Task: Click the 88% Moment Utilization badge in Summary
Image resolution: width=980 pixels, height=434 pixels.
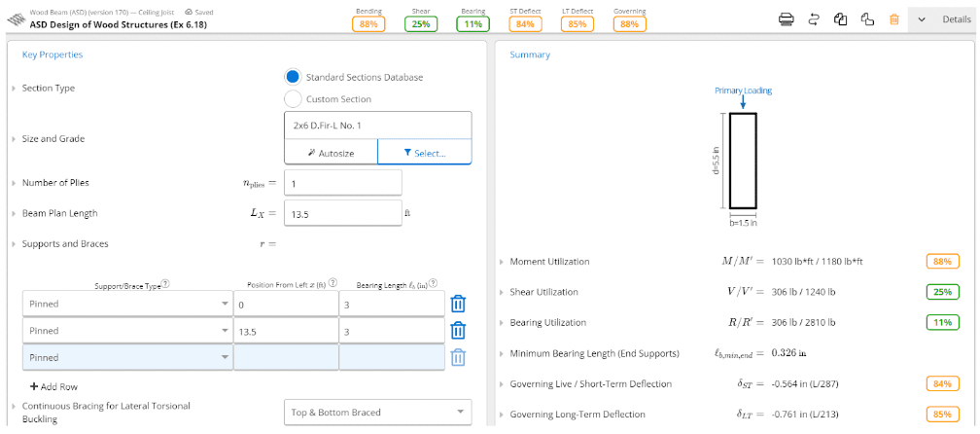Action: point(942,262)
